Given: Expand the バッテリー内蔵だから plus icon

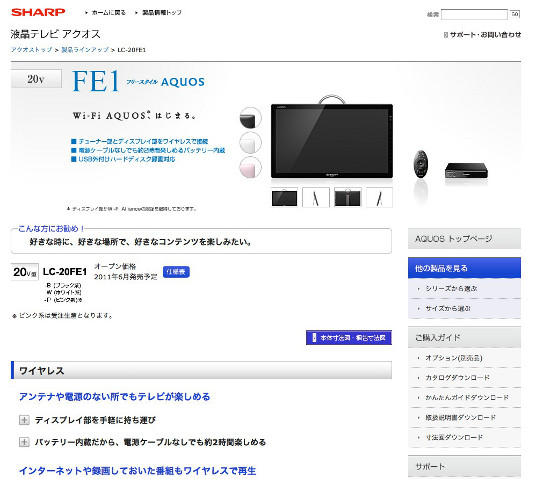Looking at the screenshot, I should pos(24,442).
